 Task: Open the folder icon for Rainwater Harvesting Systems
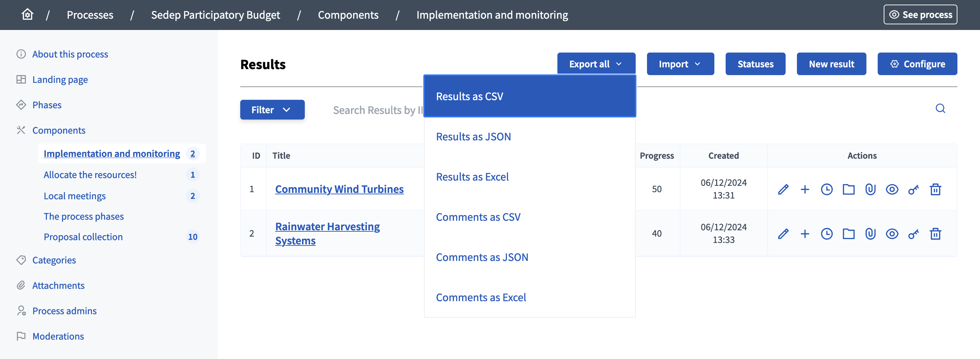848,233
